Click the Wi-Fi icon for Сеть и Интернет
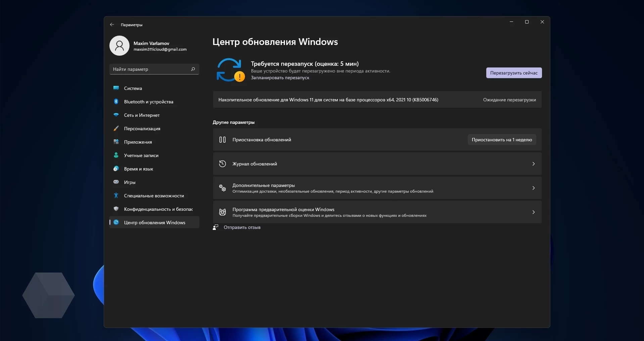 [x=116, y=115]
